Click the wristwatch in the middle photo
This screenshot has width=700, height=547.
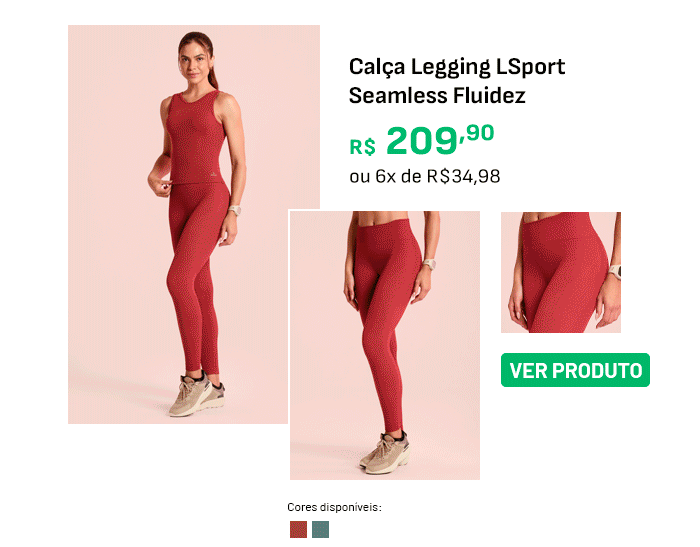click(x=429, y=264)
